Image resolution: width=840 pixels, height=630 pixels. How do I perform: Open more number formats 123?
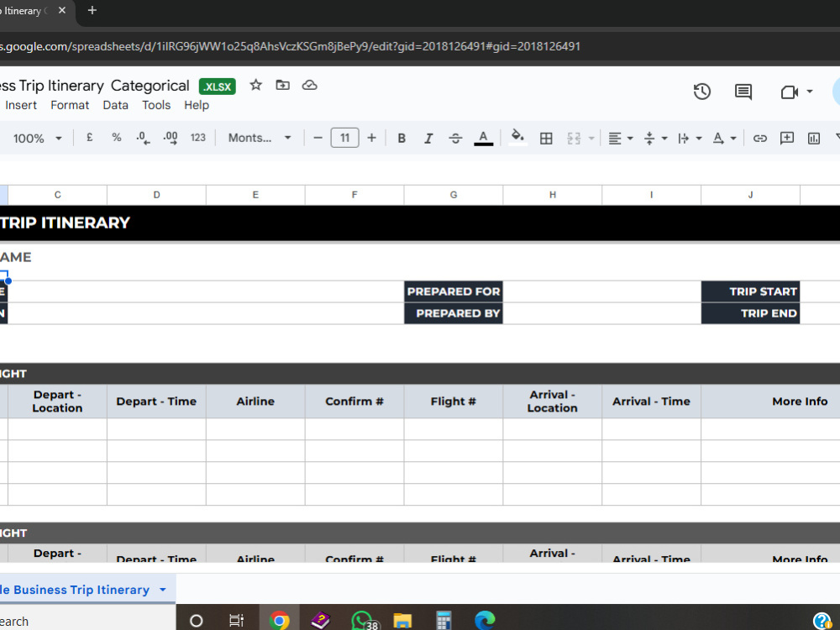point(197,138)
